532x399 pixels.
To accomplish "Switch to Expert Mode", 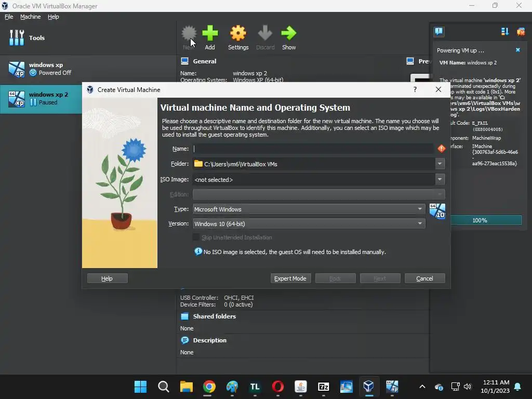I will point(290,278).
